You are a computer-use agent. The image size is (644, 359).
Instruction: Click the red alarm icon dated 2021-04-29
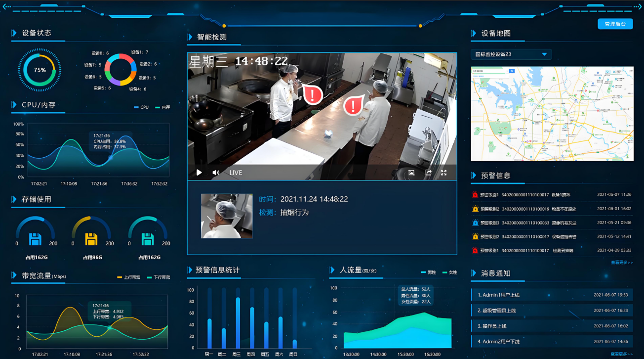click(x=475, y=250)
